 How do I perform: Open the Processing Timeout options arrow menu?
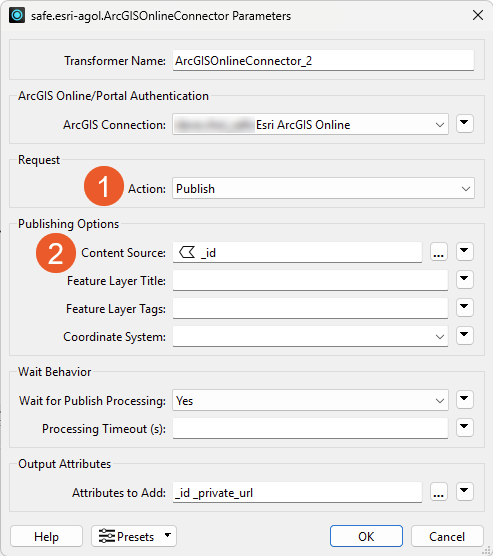(x=465, y=428)
